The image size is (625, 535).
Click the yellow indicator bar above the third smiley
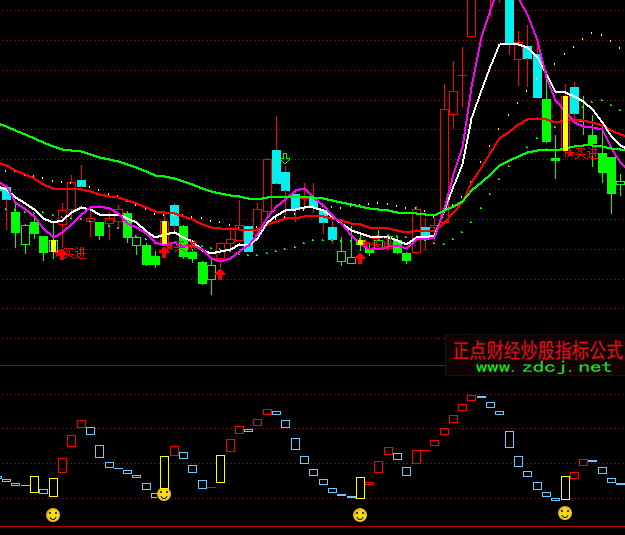tap(360, 488)
